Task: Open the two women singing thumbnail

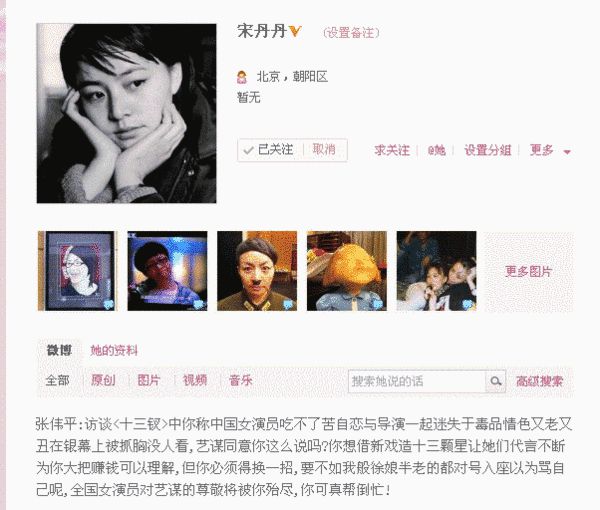Action: tap(436, 271)
